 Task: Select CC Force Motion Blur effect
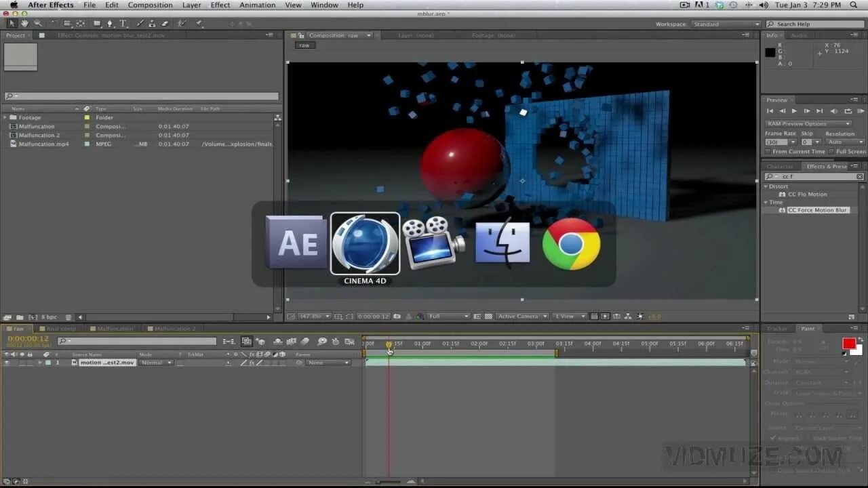[817, 210]
